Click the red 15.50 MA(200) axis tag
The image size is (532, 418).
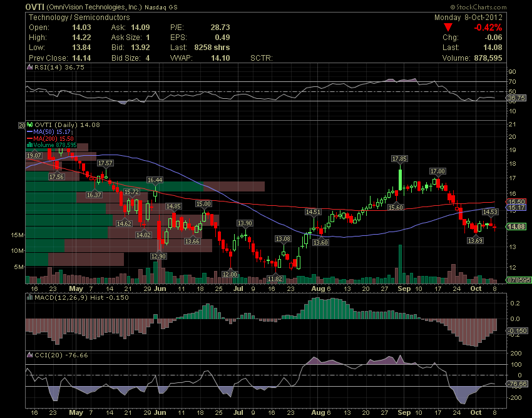pyautogui.click(x=516, y=201)
